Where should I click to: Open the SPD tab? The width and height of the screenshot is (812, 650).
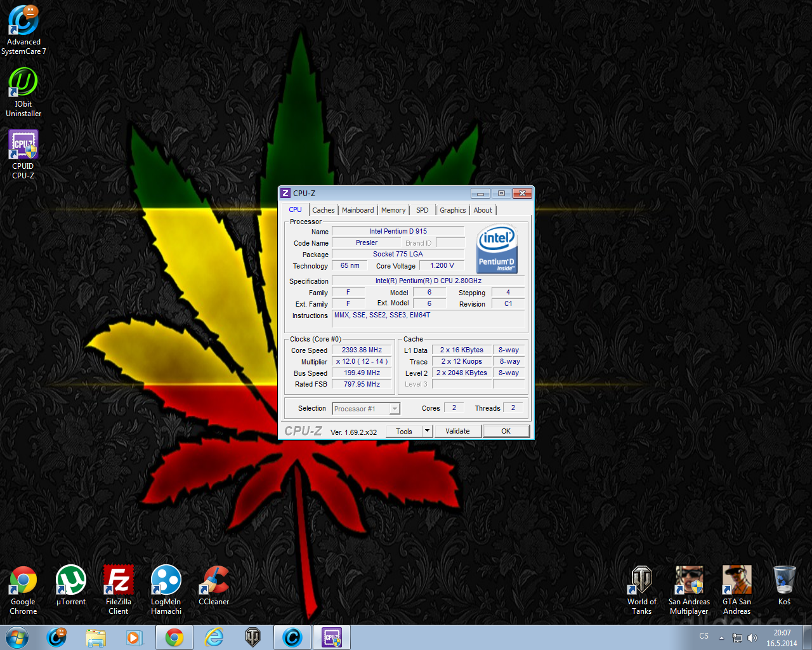[x=422, y=210]
